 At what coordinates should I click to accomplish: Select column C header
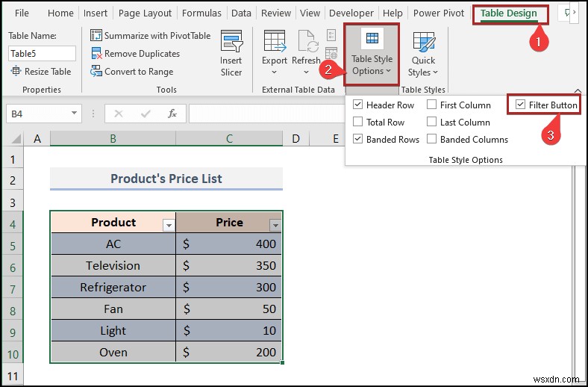(x=229, y=139)
